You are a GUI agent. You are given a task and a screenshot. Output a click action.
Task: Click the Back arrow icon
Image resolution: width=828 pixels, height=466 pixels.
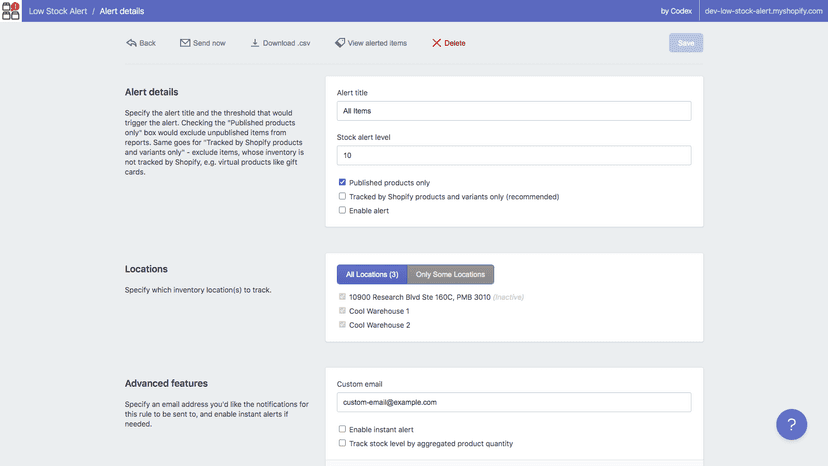click(131, 43)
